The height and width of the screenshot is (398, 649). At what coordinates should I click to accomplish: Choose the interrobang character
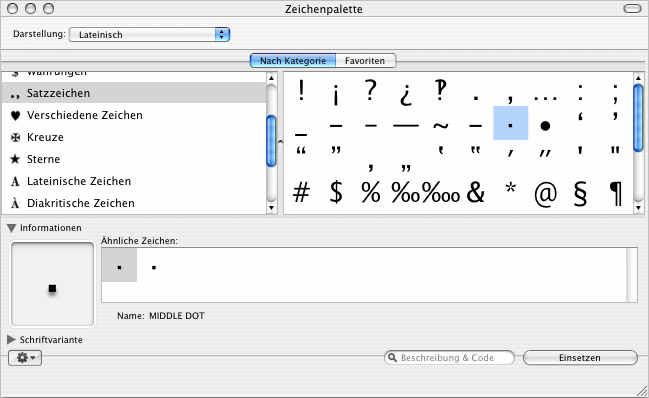pos(441,90)
